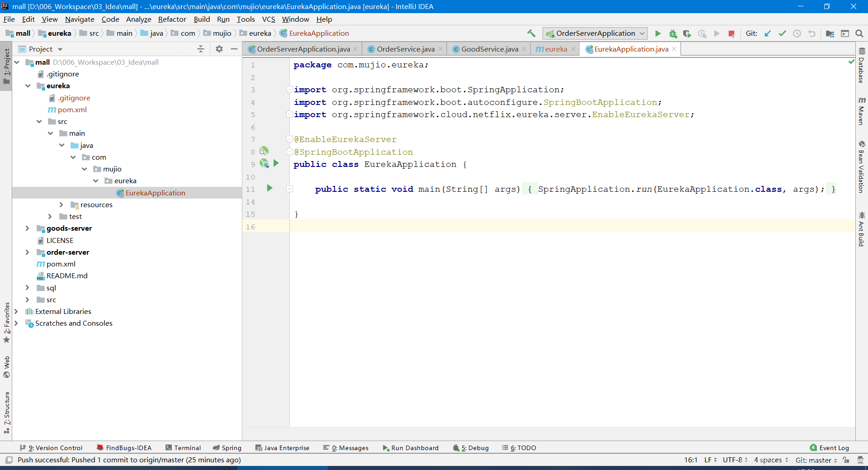The width and height of the screenshot is (868, 470).
Task: Click the inspection status checkmark in editor
Action: pos(851,62)
